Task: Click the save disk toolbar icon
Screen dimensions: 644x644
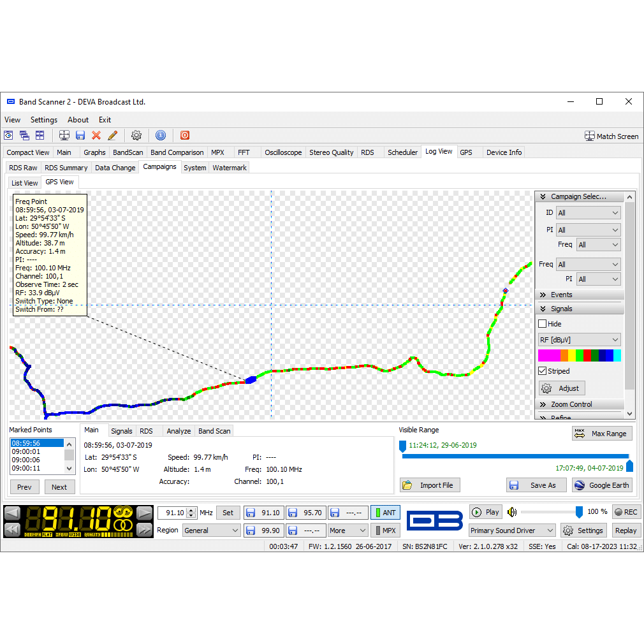Action: click(x=80, y=135)
